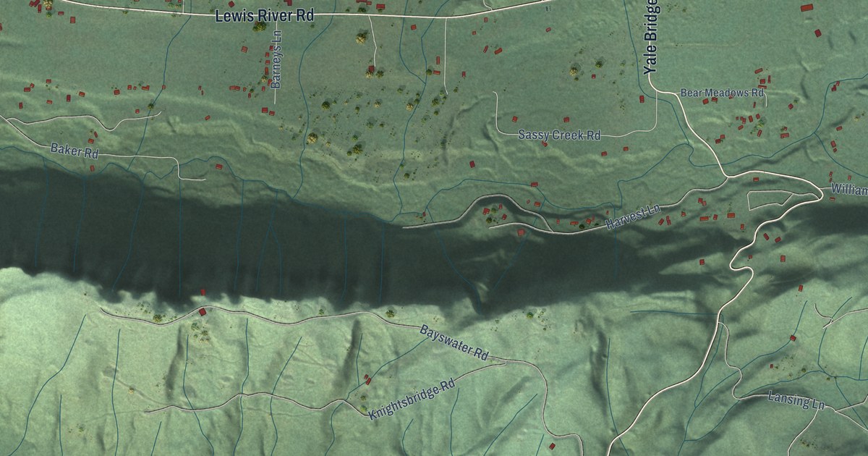This screenshot has height=456, width=868.
Task: Select the red building marker on Bayswater Rd
Action: [202, 312]
